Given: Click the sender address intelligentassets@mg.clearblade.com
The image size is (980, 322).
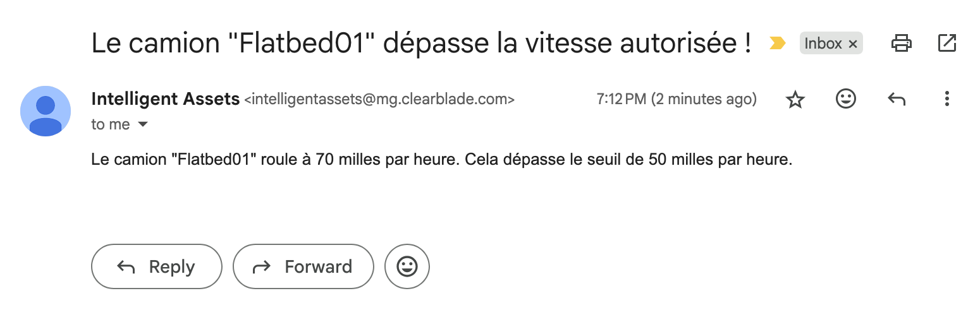Looking at the screenshot, I should [x=379, y=99].
